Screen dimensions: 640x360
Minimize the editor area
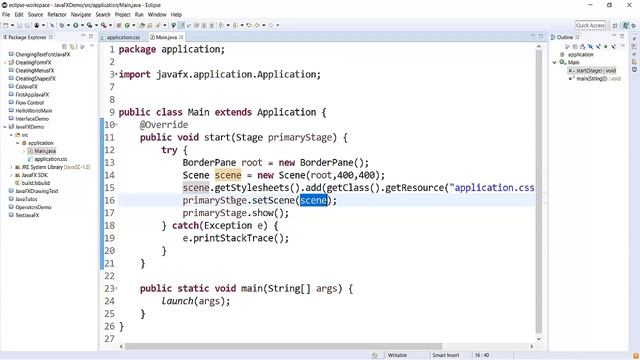(533, 36)
